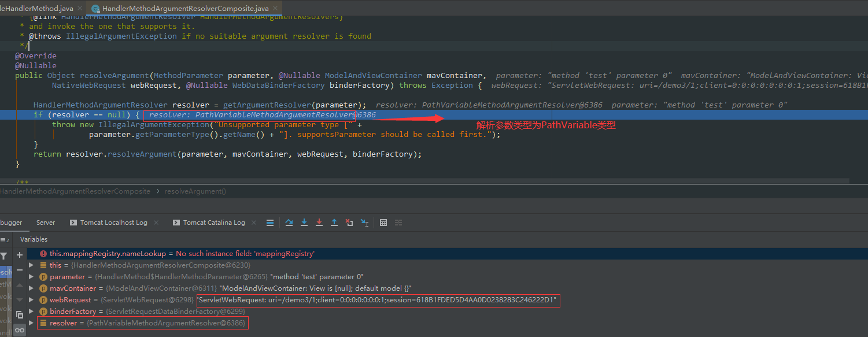Screen dimensions: 868x337
Task: Open the Evaluate Expression calculator
Action: click(x=383, y=223)
